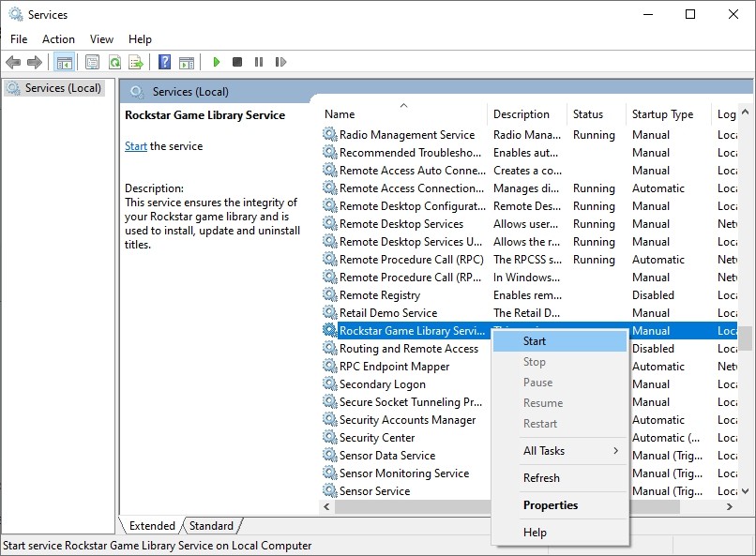Image resolution: width=756 pixels, height=556 pixels.
Task: Select Remote Desktop Configuration service row
Action: pyautogui.click(x=529, y=205)
